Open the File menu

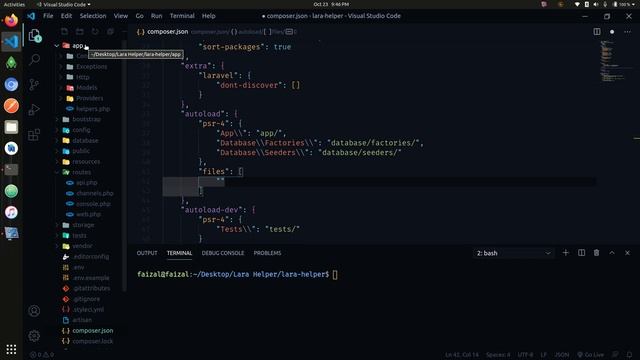click(48, 16)
